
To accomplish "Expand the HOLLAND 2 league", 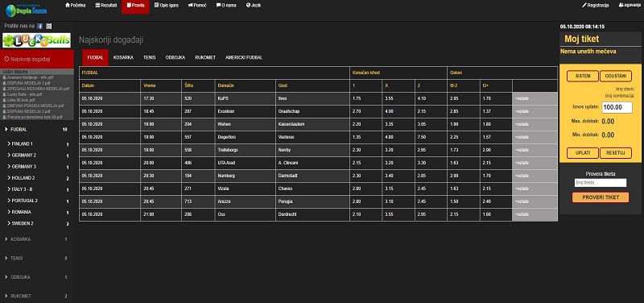I will point(37,178).
